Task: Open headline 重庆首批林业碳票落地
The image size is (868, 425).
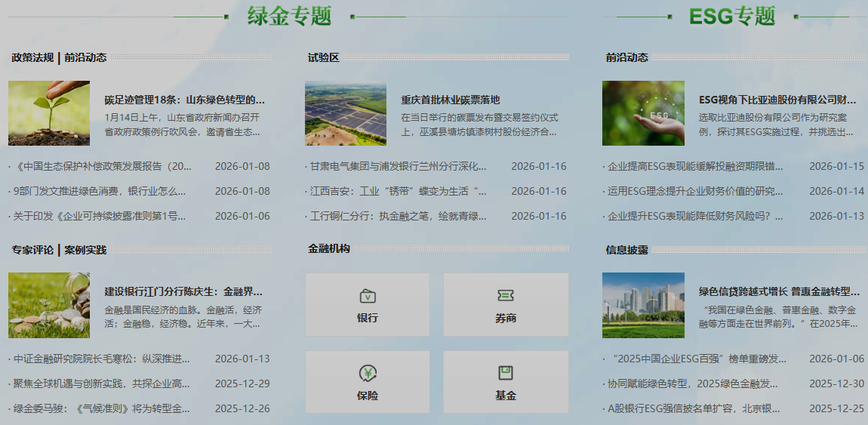Action: pyautogui.click(x=451, y=100)
